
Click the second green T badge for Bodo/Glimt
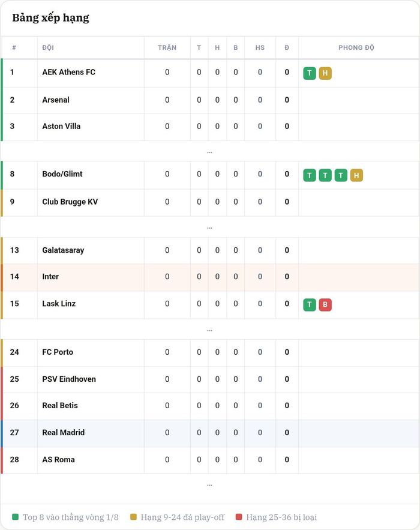click(x=325, y=175)
